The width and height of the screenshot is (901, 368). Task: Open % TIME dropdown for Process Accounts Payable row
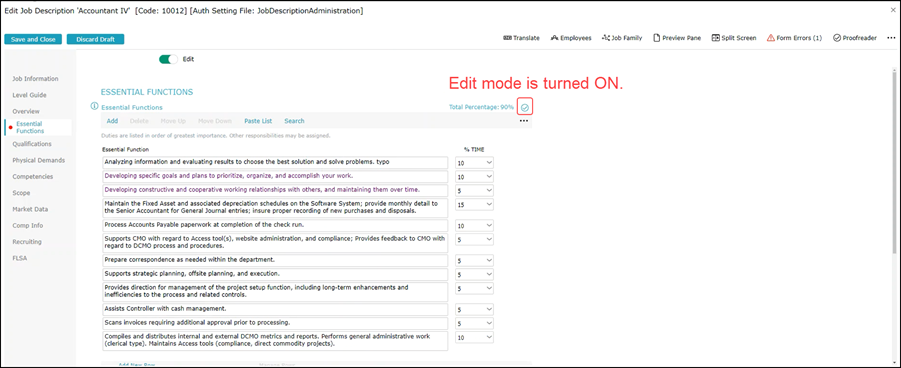474,225
